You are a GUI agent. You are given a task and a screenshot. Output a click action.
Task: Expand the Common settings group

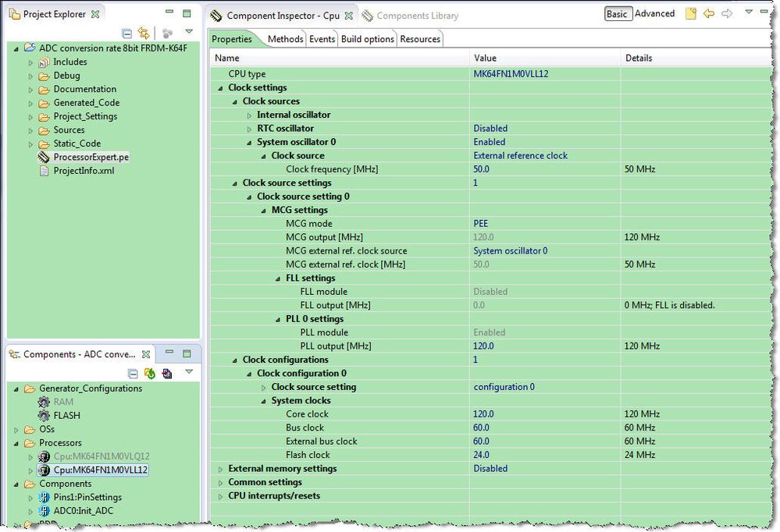[x=220, y=482]
